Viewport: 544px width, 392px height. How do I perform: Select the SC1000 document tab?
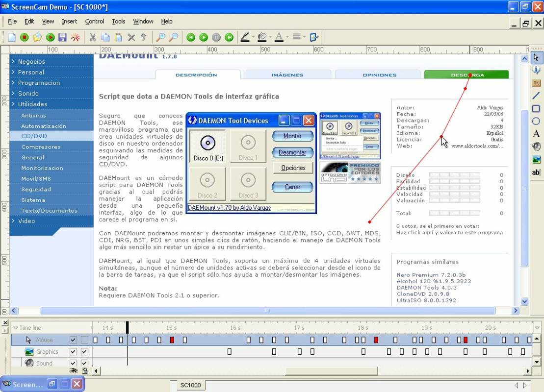(190, 385)
